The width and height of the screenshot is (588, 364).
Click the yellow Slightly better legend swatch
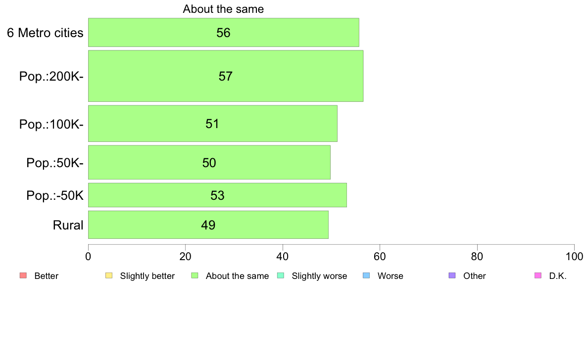coord(109,275)
